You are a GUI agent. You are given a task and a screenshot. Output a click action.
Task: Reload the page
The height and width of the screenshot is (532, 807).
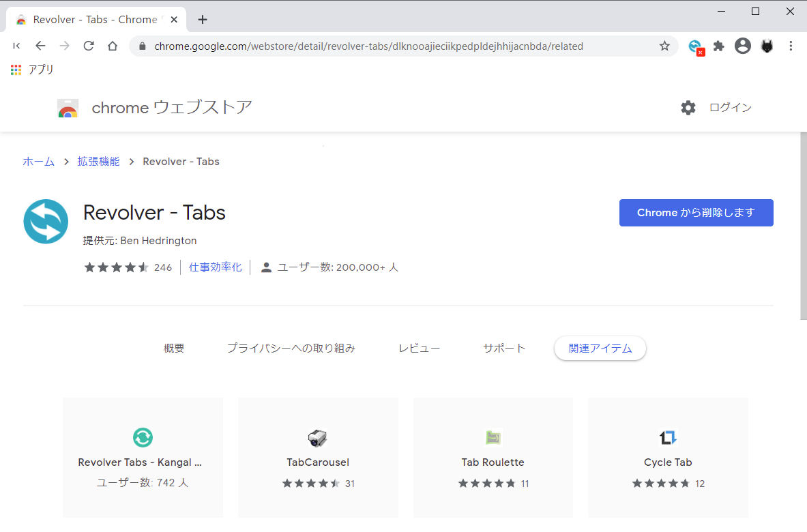coord(88,46)
